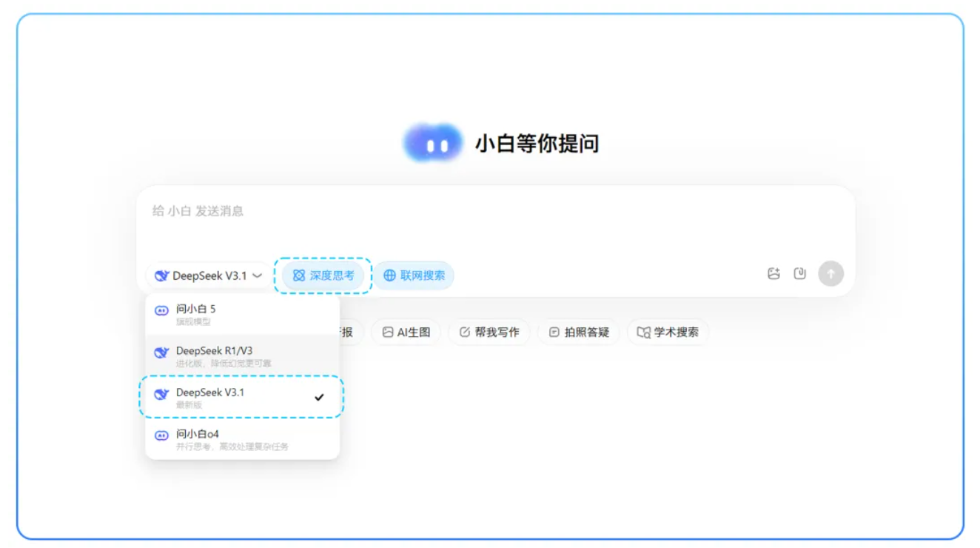Screen dimensions: 980x548
Task: Toggle the 深度思考 deep thinking mode
Action: coord(323,275)
